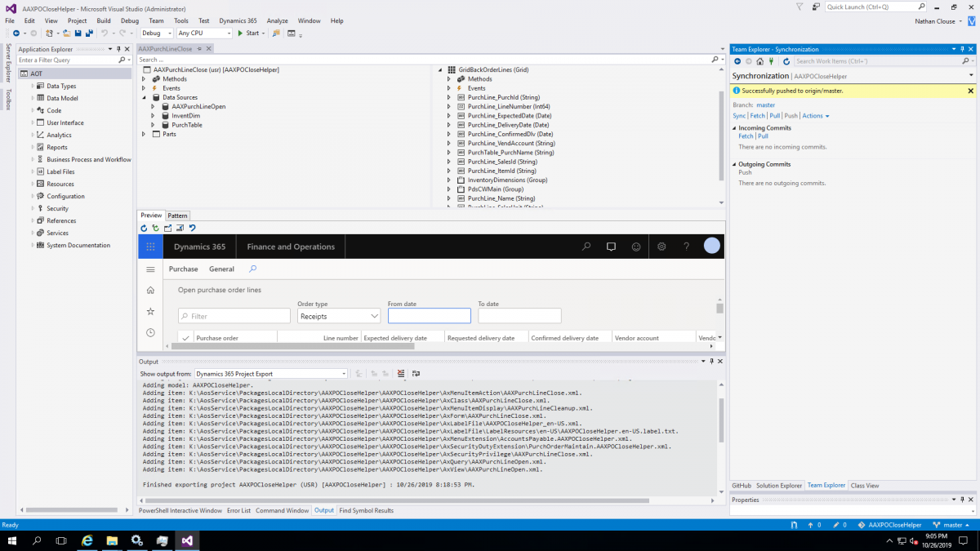Switch to the Pattern tab
980x551 pixels.
click(x=178, y=216)
